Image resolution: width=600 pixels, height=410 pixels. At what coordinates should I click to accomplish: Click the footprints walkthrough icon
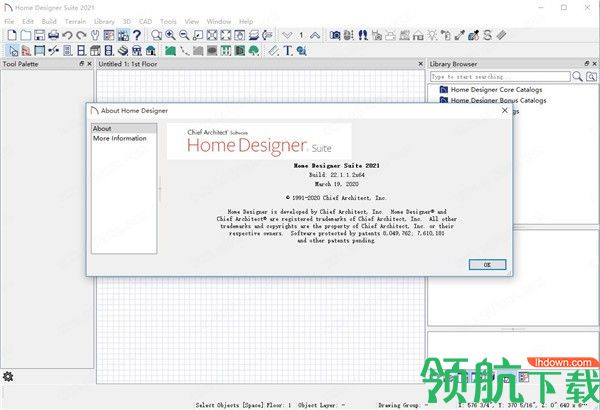363,35
